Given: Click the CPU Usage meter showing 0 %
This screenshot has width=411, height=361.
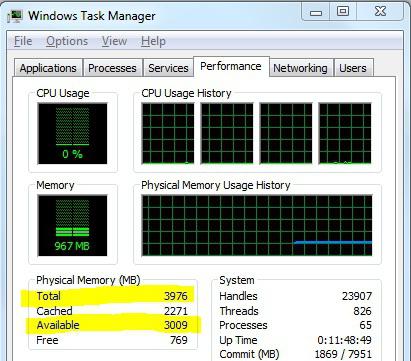Looking at the screenshot, I should (72, 133).
